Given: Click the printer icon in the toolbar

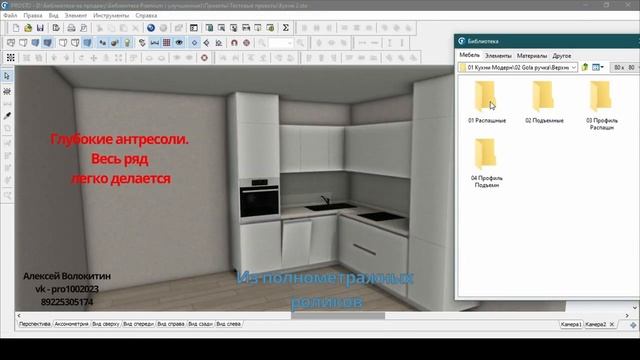Looking at the screenshot, I should (x=71, y=28).
